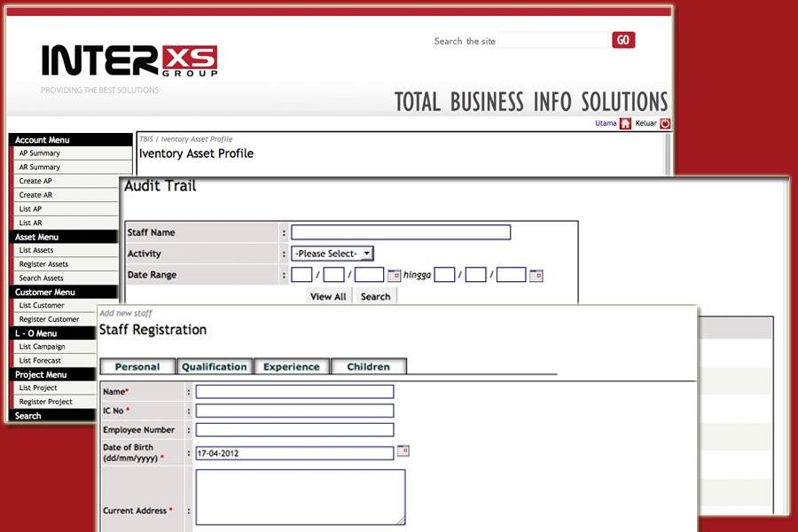
Task: Switch to the Experience tab
Action: pos(292,366)
